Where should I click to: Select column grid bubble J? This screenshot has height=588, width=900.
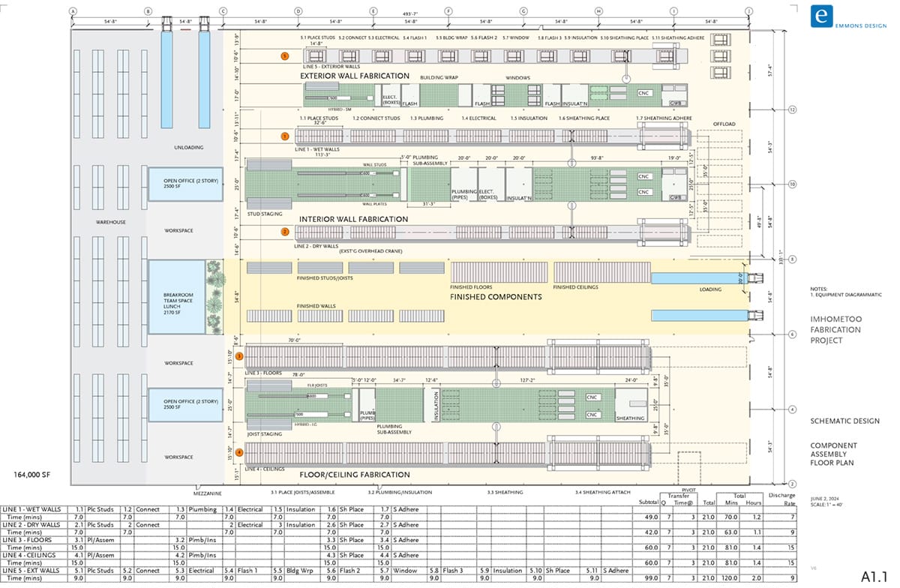(748, 11)
